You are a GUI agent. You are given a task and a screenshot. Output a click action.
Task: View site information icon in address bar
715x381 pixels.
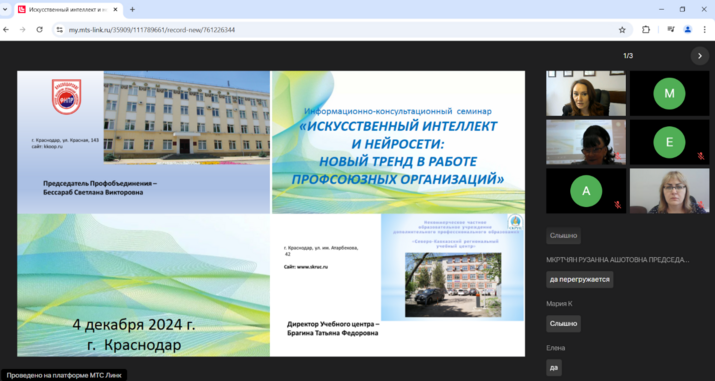tap(59, 30)
